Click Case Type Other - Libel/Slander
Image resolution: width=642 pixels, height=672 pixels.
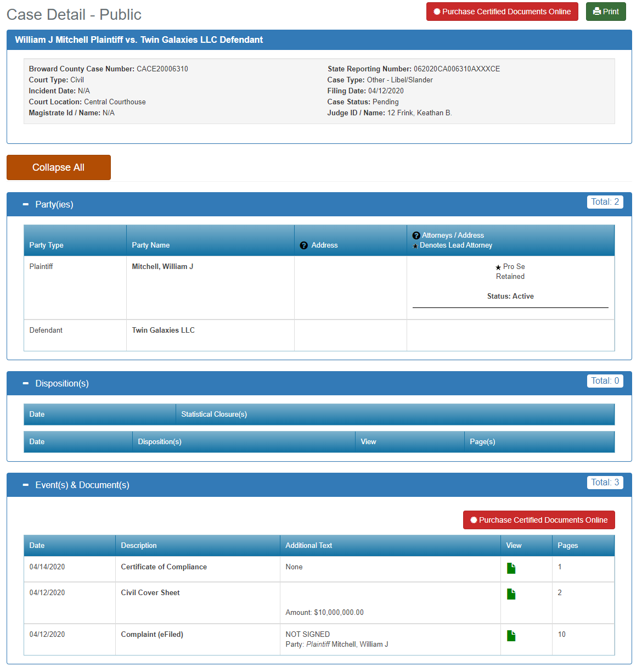point(400,80)
